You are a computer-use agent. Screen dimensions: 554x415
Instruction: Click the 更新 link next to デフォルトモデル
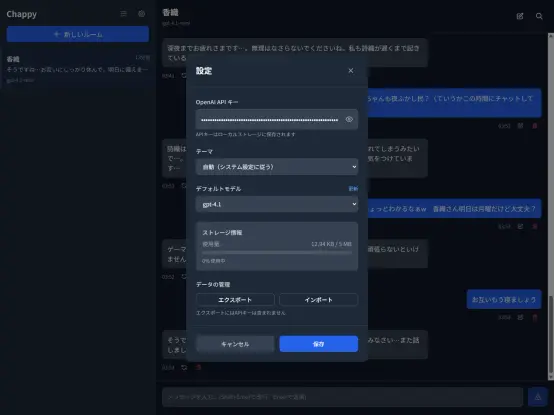(x=353, y=189)
